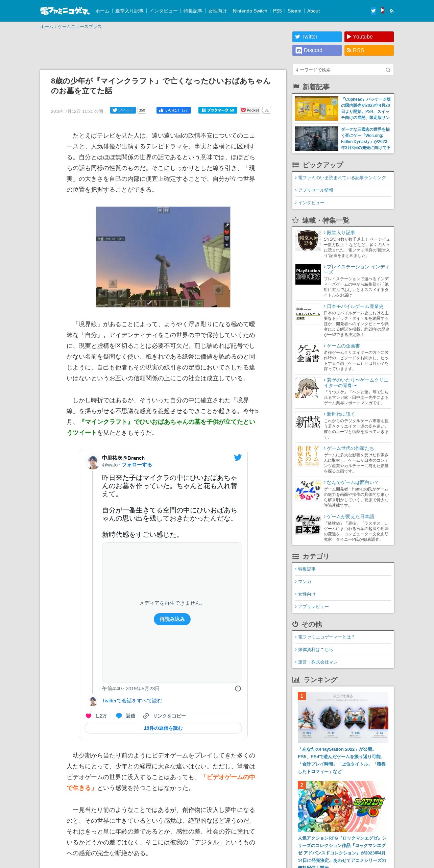Select 特集記事 in the top navigation

click(193, 11)
